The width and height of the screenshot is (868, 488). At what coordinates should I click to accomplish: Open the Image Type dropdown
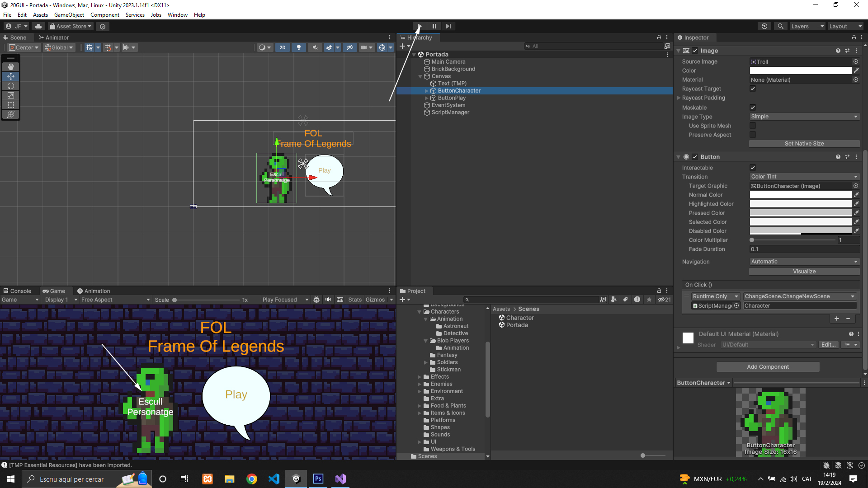pyautogui.click(x=804, y=117)
